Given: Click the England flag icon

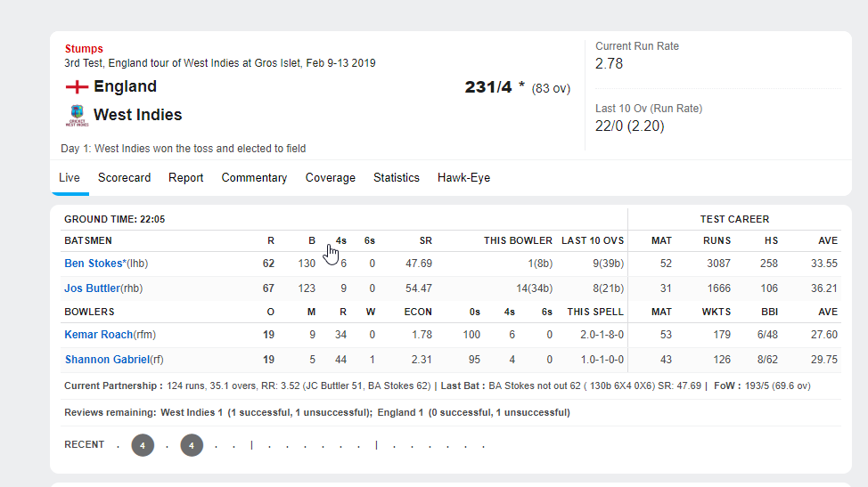Looking at the screenshot, I should point(77,86).
